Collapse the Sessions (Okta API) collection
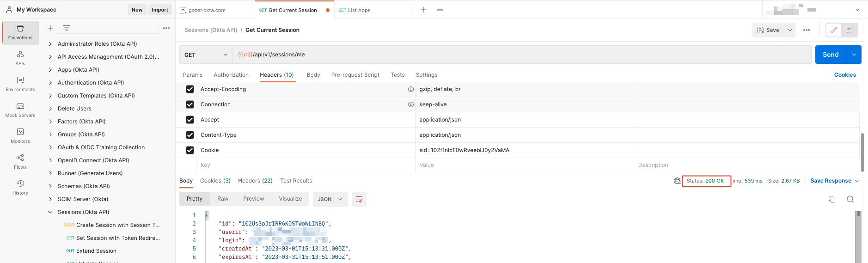868x263 pixels. [x=50, y=212]
